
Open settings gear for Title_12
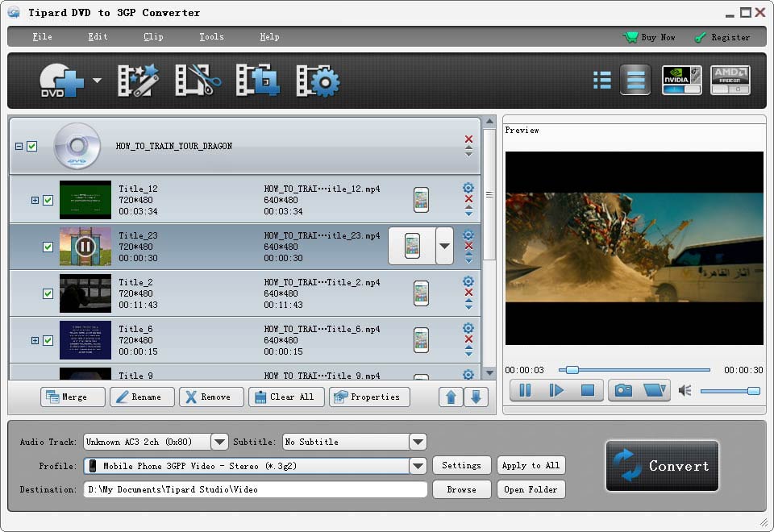(468, 188)
